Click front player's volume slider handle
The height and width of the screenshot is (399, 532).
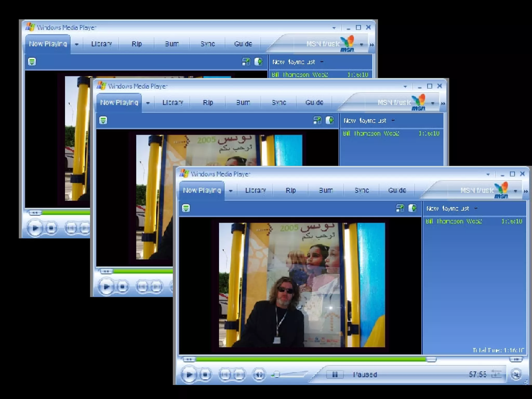click(x=277, y=374)
